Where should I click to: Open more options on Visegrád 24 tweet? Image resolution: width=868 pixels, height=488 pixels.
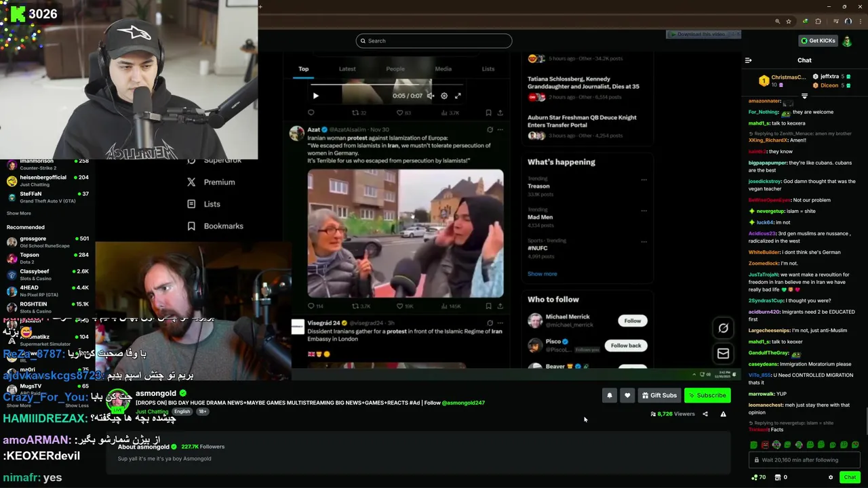[x=500, y=323]
